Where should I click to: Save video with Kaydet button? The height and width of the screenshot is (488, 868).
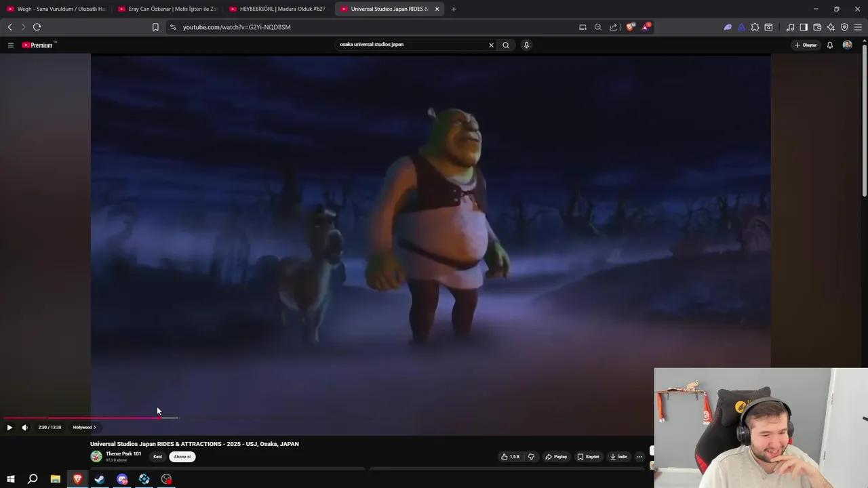click(x=588, y=457)
